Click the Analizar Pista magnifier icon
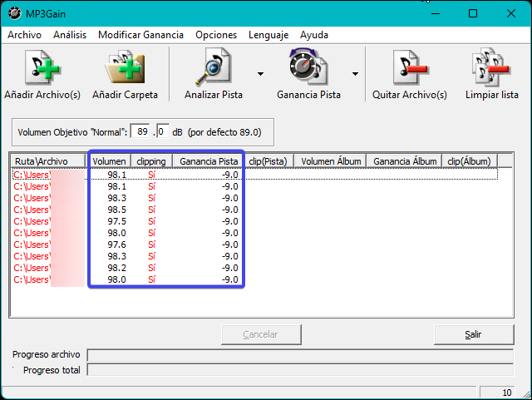 tap(214, 67)
